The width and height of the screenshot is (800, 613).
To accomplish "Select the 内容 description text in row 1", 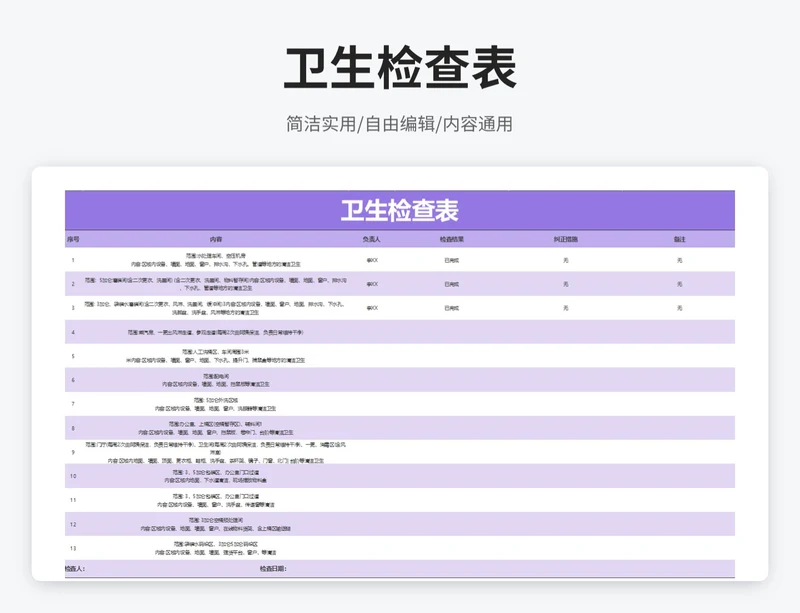I will point(216,260).
